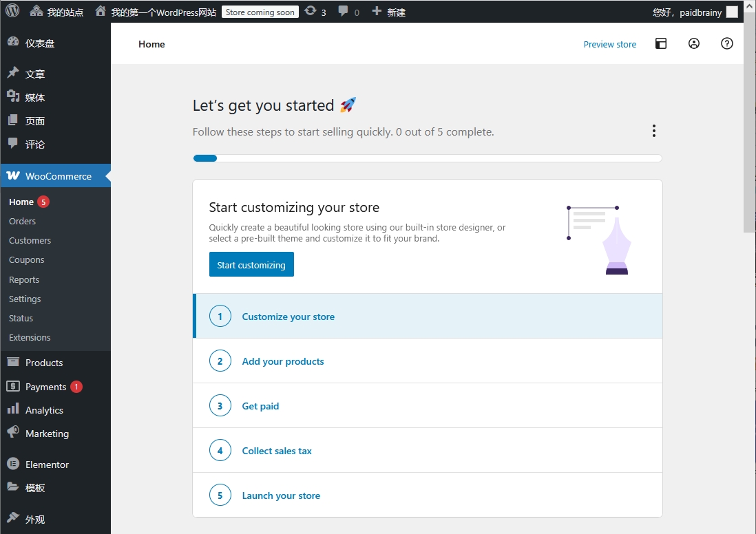
Task: Open Orders in WooCommerce submenu
Action: click(x=22, y=221)
